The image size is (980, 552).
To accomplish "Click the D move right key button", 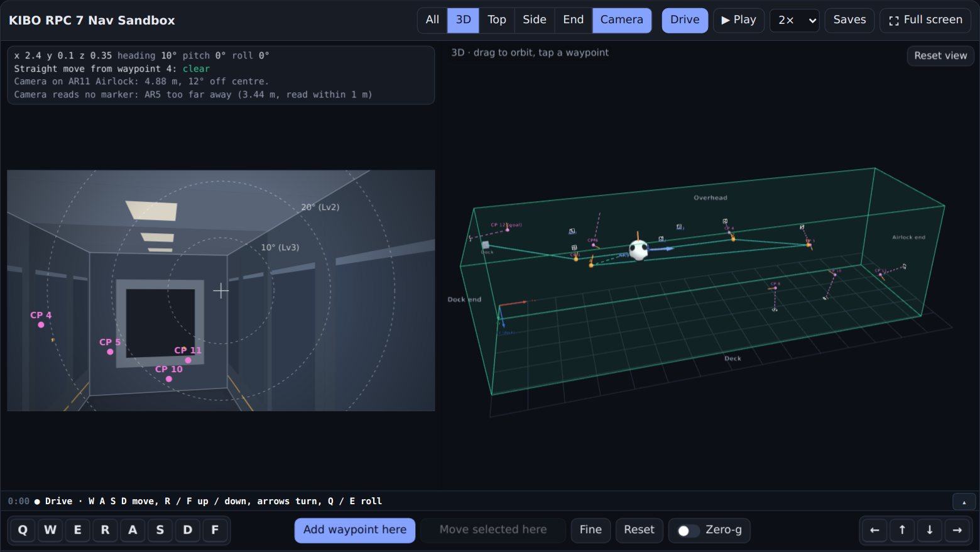I will coord(188,530).
